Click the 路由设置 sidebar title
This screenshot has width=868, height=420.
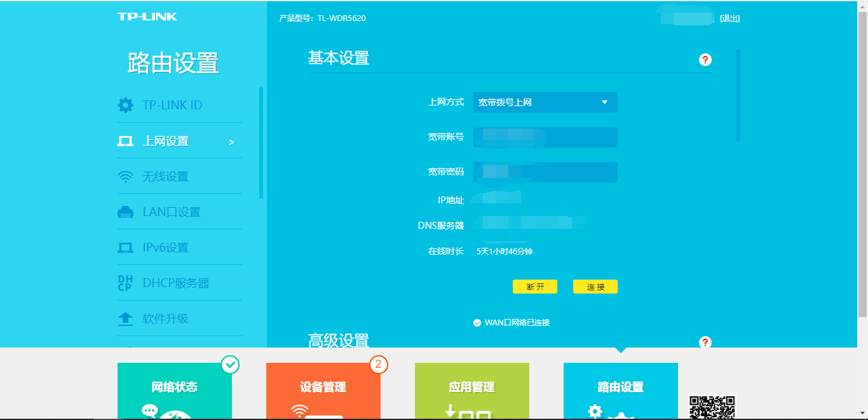173,63
